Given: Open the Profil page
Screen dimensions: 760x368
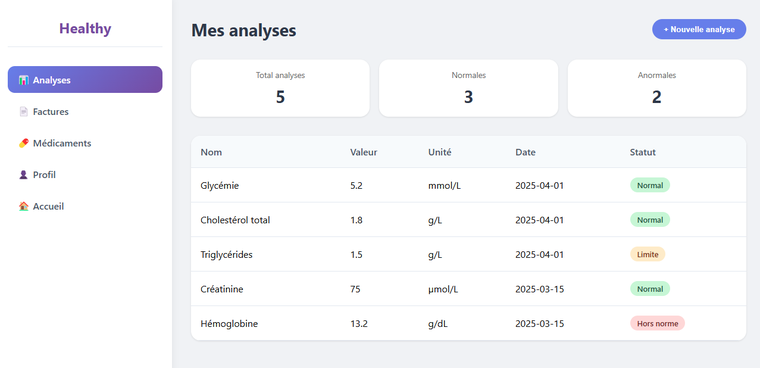Looking at the screenshot, I should (x=85, y=175).
